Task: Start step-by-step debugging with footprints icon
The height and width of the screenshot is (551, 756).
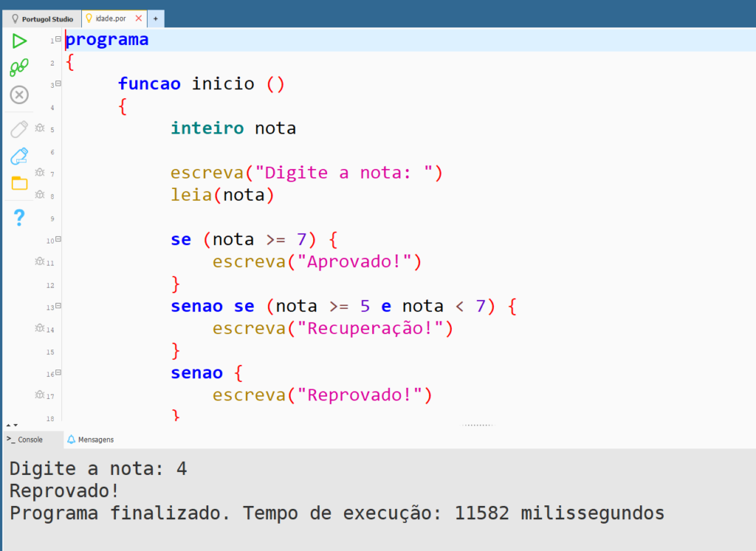Action: (19, 68)
